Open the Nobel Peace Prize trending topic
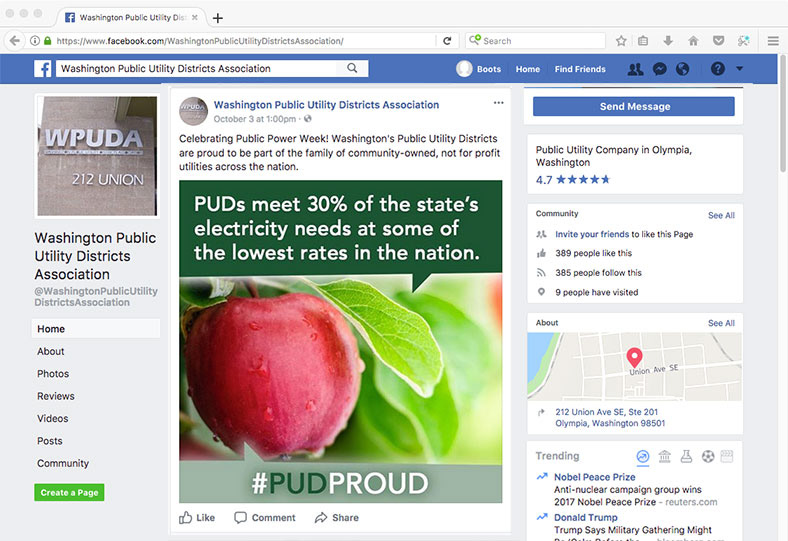The width and height of the screenshot is (788, 541). pyautogui.click(x=595, y=477)
